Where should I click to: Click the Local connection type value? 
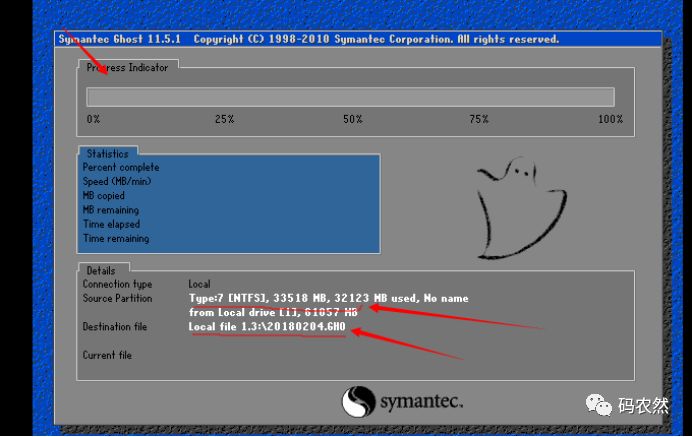199,284
